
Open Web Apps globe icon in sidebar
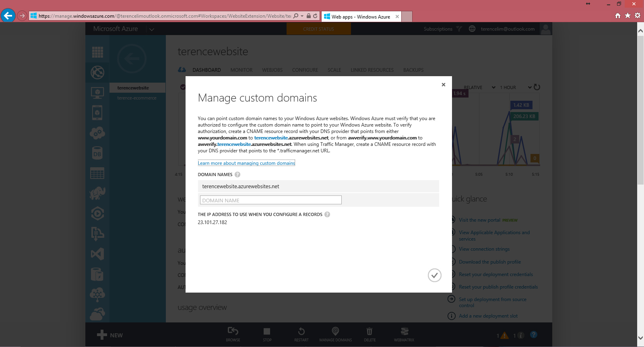pyautogui.click(x=97, y=73)
